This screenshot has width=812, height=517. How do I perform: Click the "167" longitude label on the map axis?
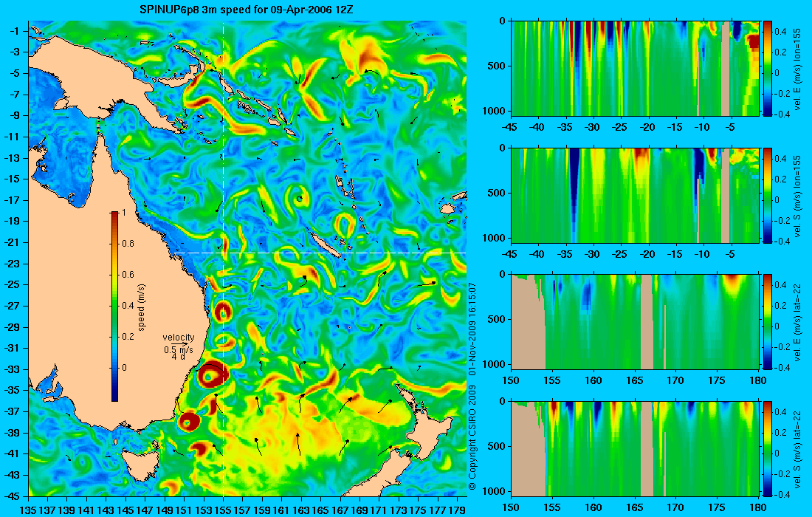click(x=340, y=510)
